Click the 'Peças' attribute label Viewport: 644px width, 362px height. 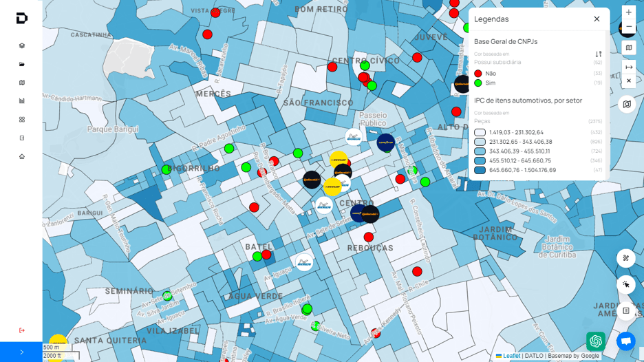[x=482, y=121]
